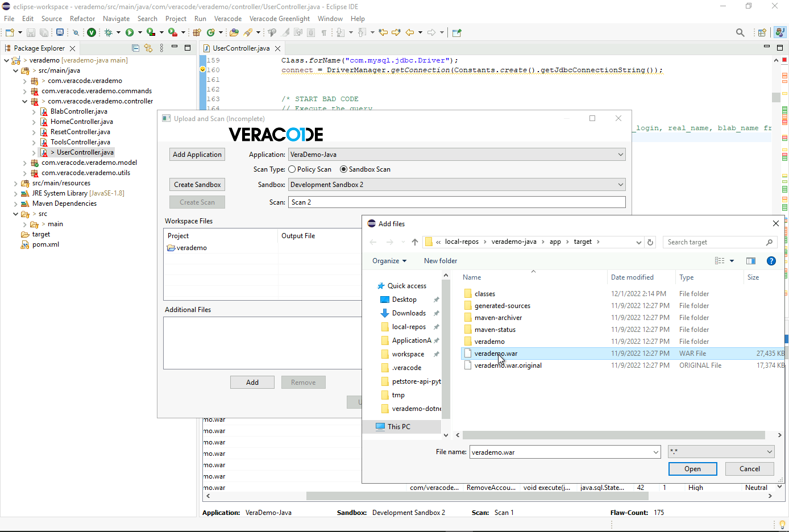
Task: Click the Add Application button
Action: 197,155
